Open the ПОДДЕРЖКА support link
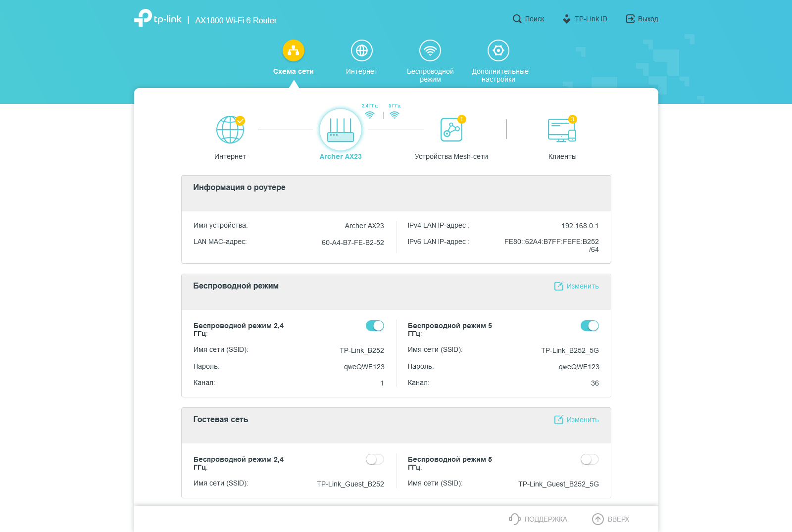The image size is (792, 532). tap(546, 519)
